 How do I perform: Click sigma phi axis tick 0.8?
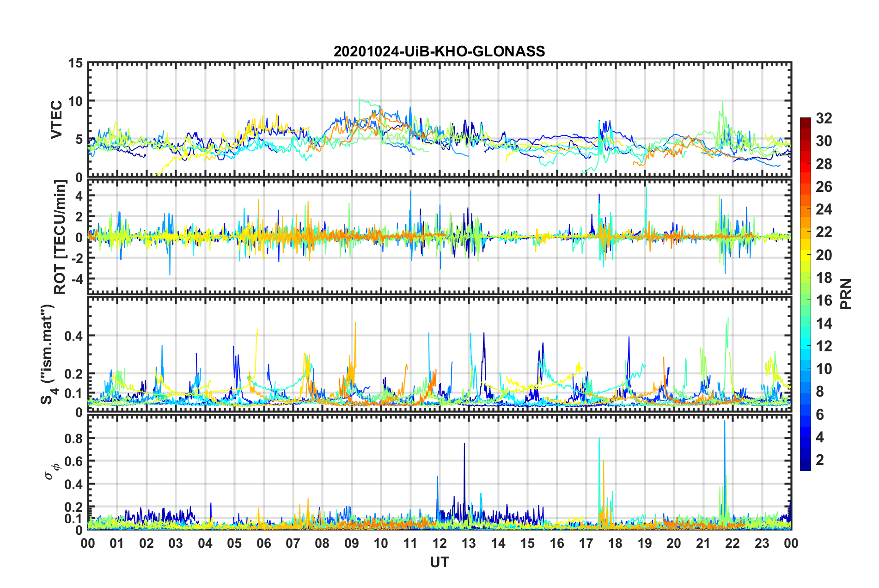click(x=73, y=438)
